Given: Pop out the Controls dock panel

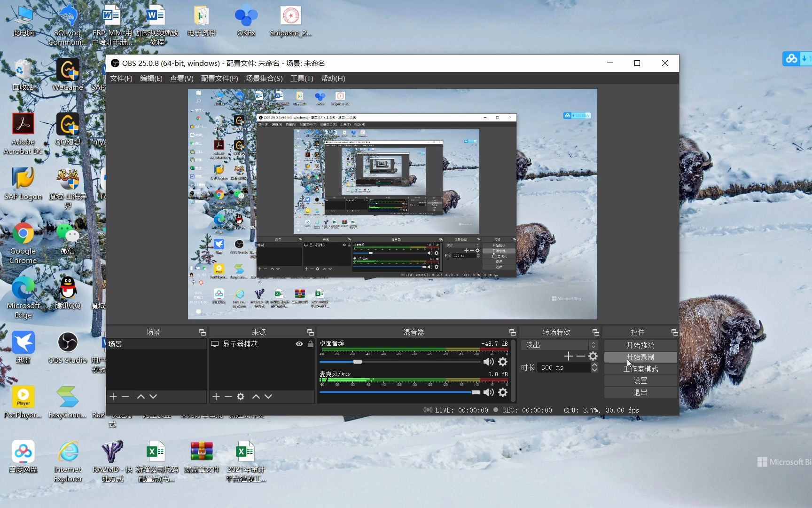Looking at the screenshot, I should [674, 333].
